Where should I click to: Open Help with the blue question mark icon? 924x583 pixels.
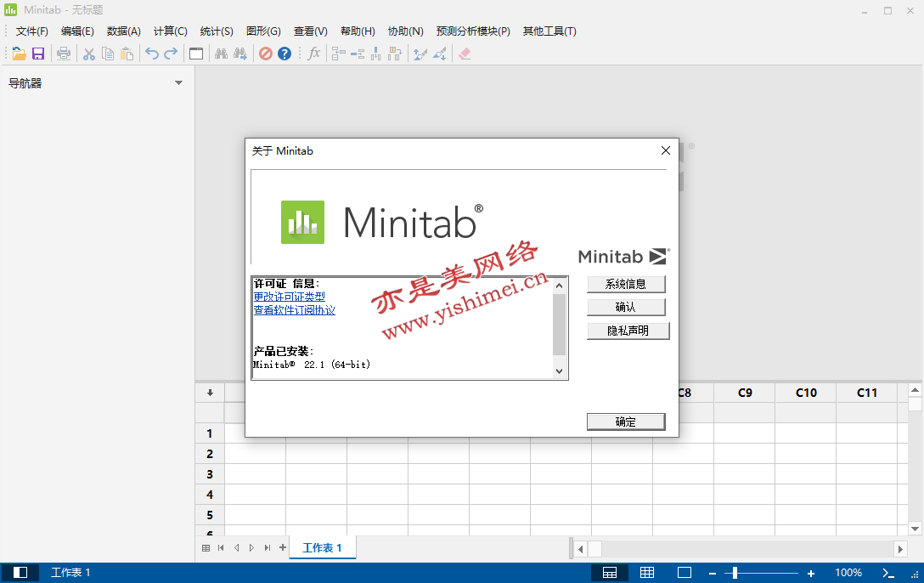point(285,54)
